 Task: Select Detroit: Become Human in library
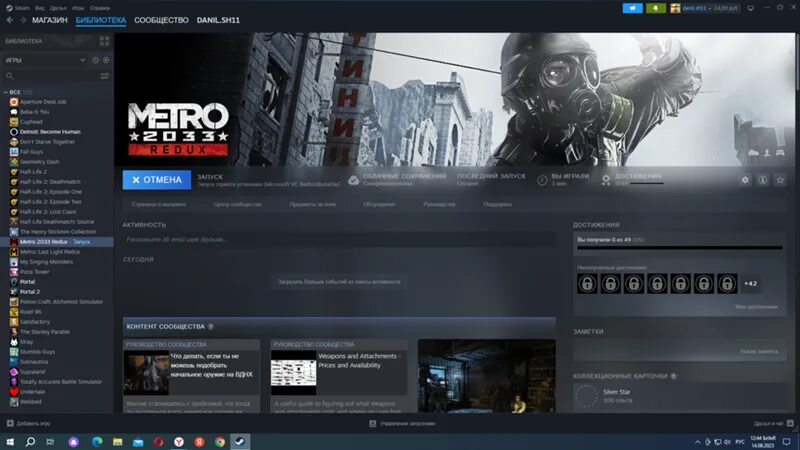50,132
